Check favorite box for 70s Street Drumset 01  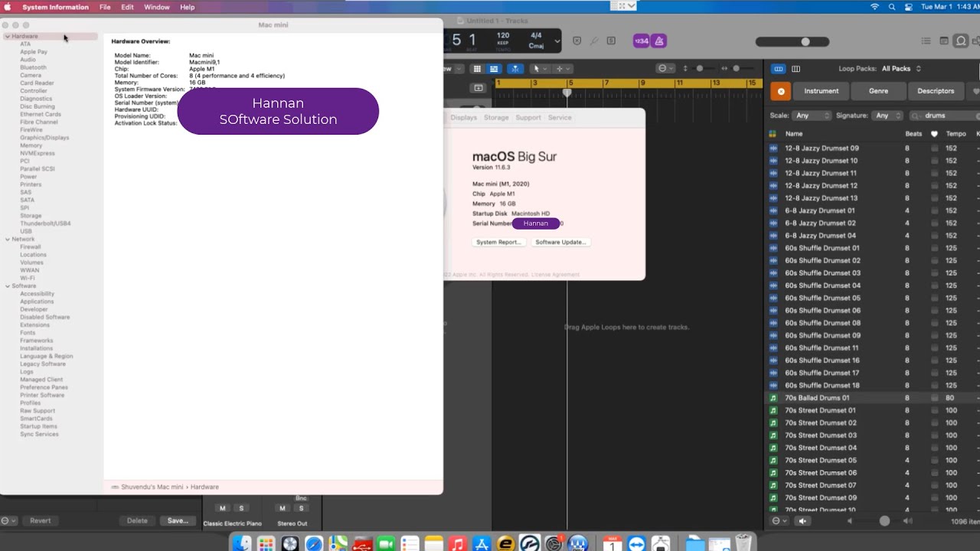point(934,410)
